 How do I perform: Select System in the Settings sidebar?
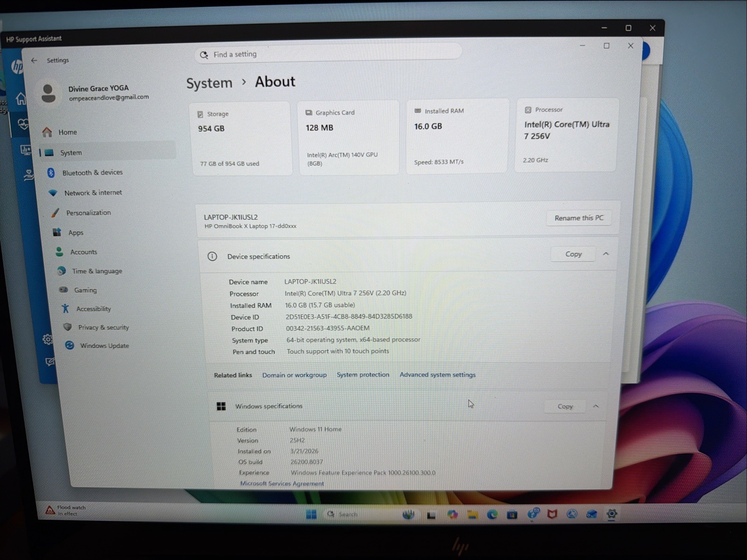(x=107, y=153)
